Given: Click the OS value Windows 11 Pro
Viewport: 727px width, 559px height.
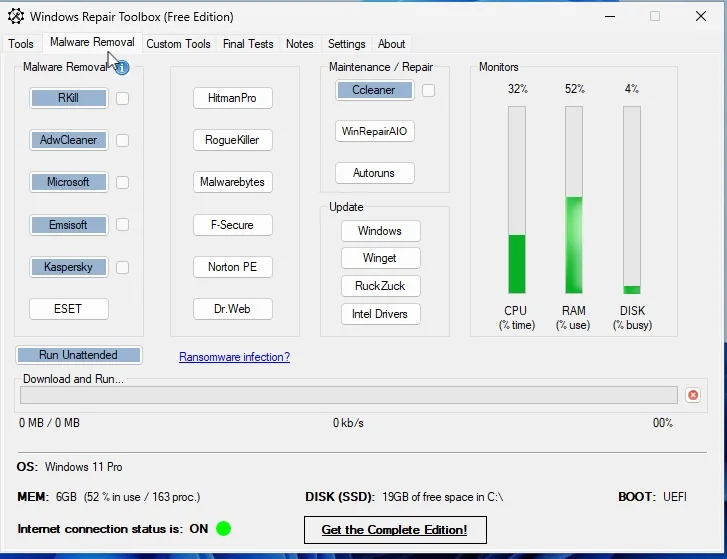Looking at the screenshot, I should tap(83, 467).
